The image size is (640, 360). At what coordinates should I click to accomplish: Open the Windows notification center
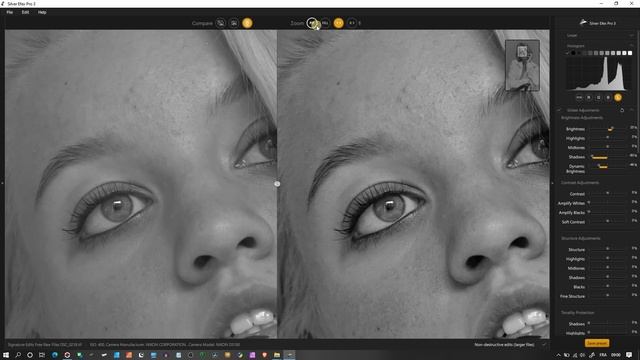[629, 355]
